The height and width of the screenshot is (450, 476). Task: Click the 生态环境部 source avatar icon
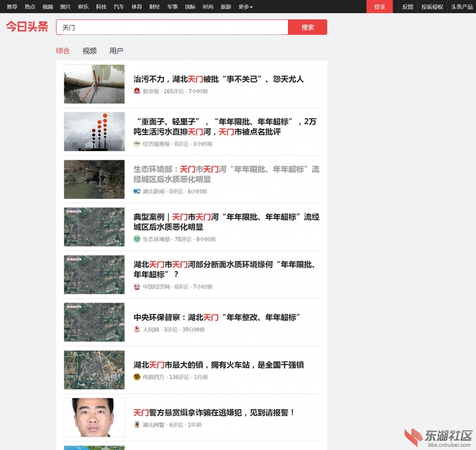[137, 239]
